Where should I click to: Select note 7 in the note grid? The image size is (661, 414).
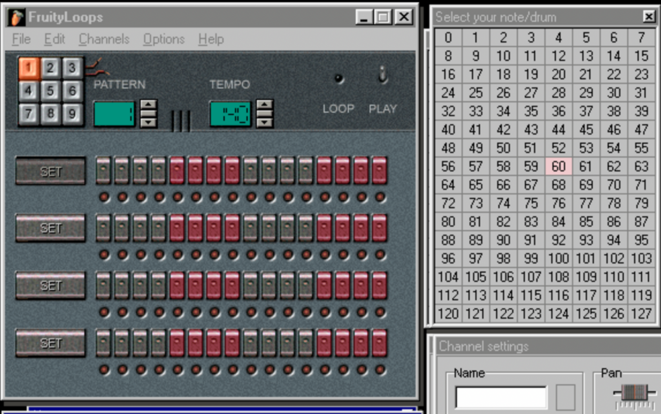click(x=641, y=38)
